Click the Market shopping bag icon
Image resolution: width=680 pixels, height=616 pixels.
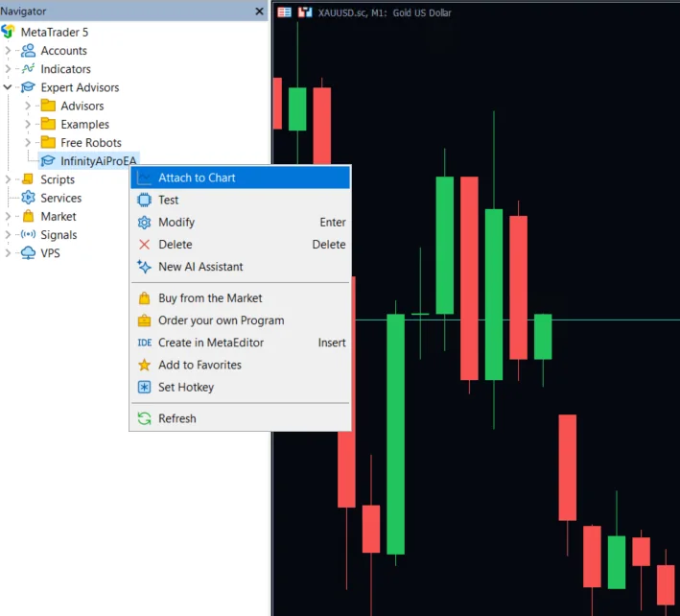coord(28,216)
